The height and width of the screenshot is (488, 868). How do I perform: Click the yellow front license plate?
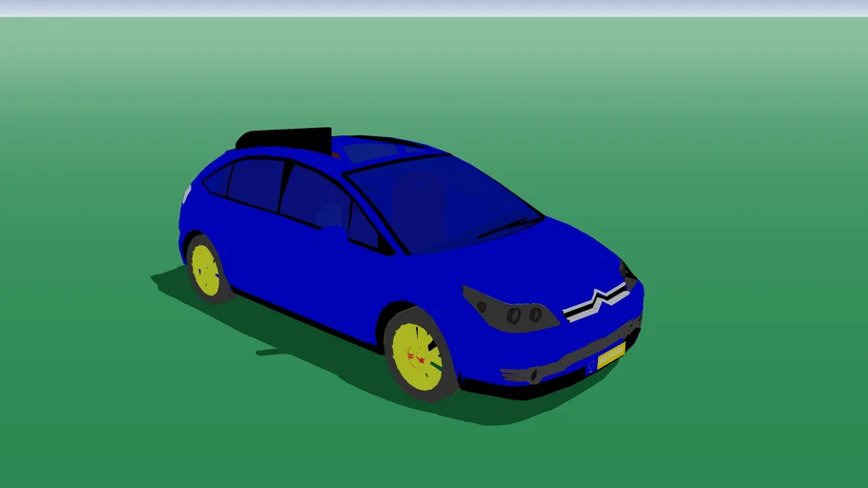point(610,356)
